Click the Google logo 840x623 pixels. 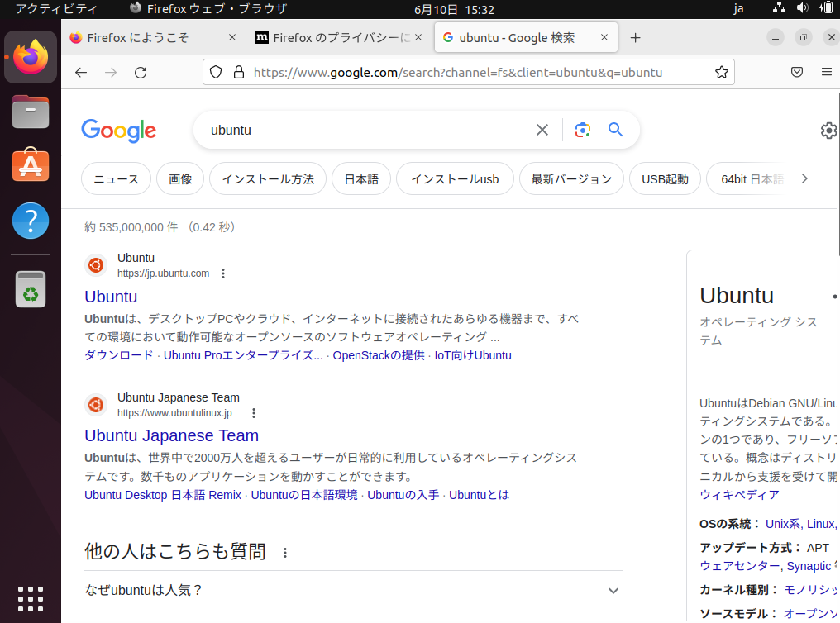119,131
